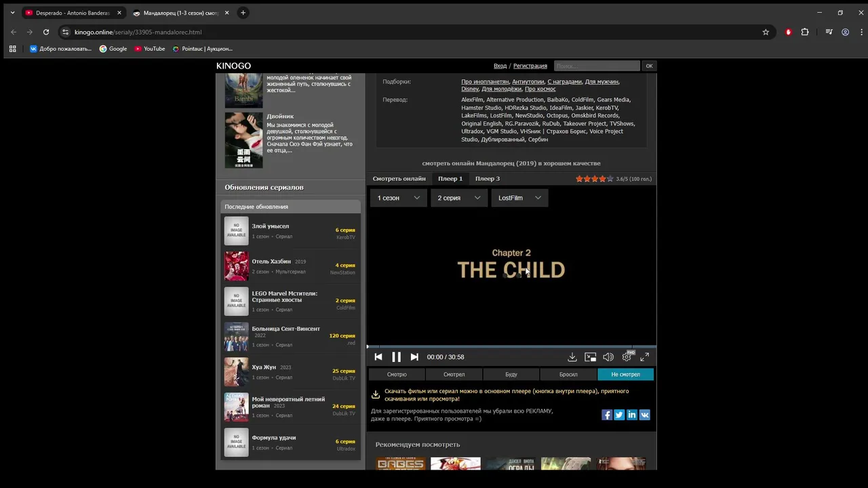
Task: Click the download icon in player controls
Action: point(572,357)
